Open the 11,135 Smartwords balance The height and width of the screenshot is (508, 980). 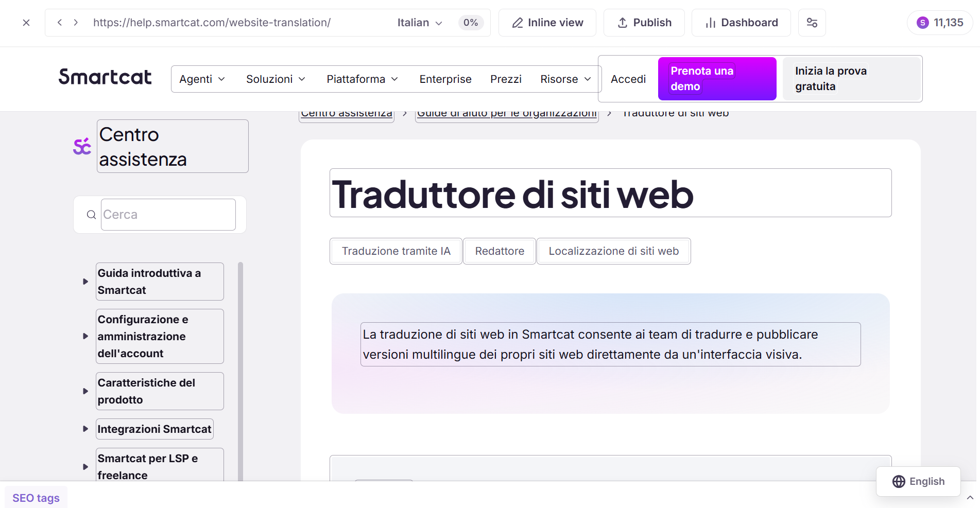[940, 23]
